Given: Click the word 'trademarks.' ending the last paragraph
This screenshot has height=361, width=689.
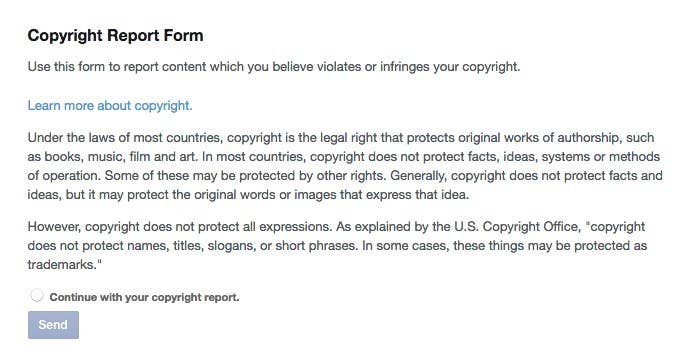Looking at the screenshot, I should 63,264.
